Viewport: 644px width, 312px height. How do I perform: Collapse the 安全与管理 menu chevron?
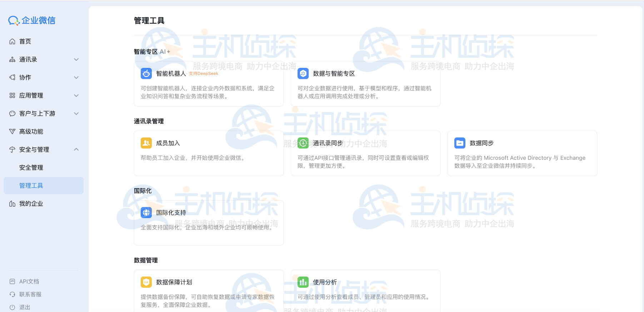click(76, 150)
